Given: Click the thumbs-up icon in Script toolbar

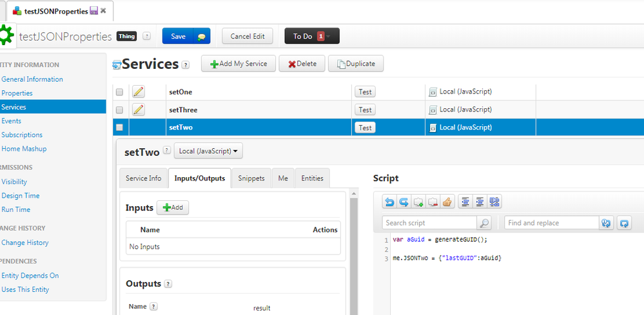Looking at the screenshot, I should [x=447, y=202].
